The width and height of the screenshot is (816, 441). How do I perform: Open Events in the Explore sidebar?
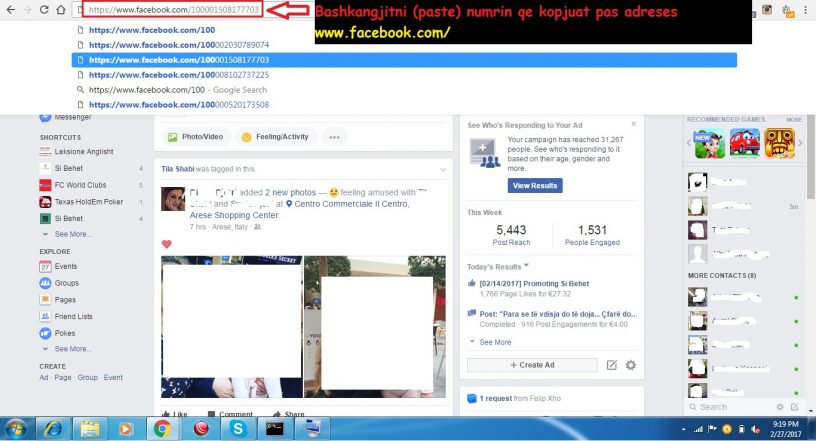(66, 267)
